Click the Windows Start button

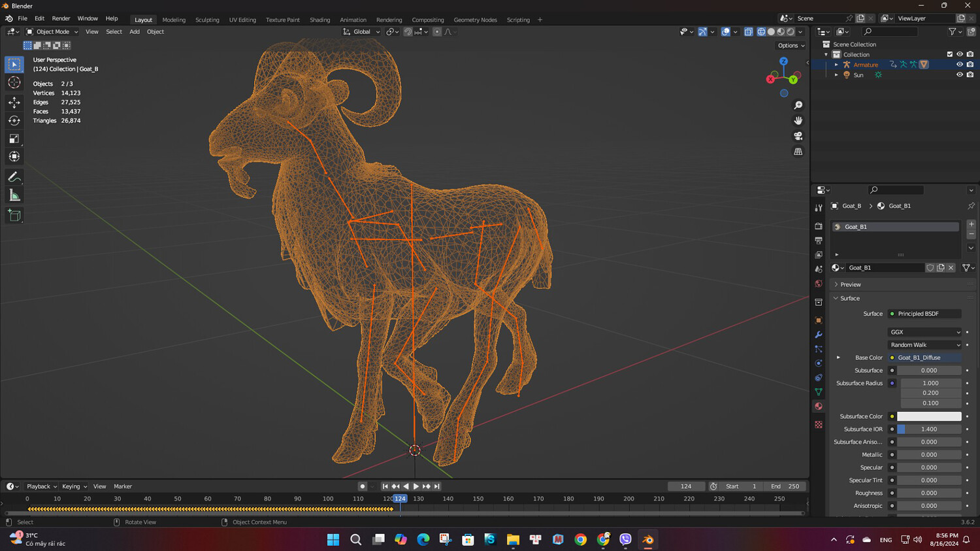[333, 539]
